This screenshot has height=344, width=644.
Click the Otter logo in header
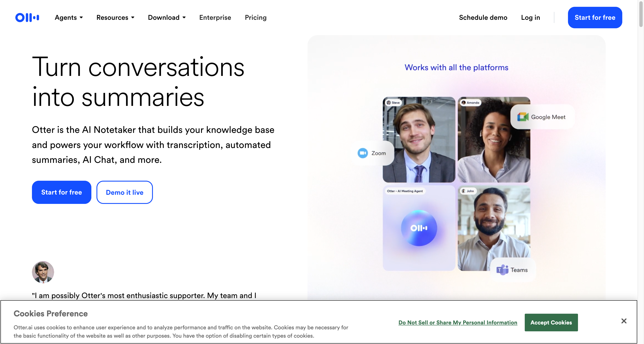pyautogui.click(x=27, y=17)
